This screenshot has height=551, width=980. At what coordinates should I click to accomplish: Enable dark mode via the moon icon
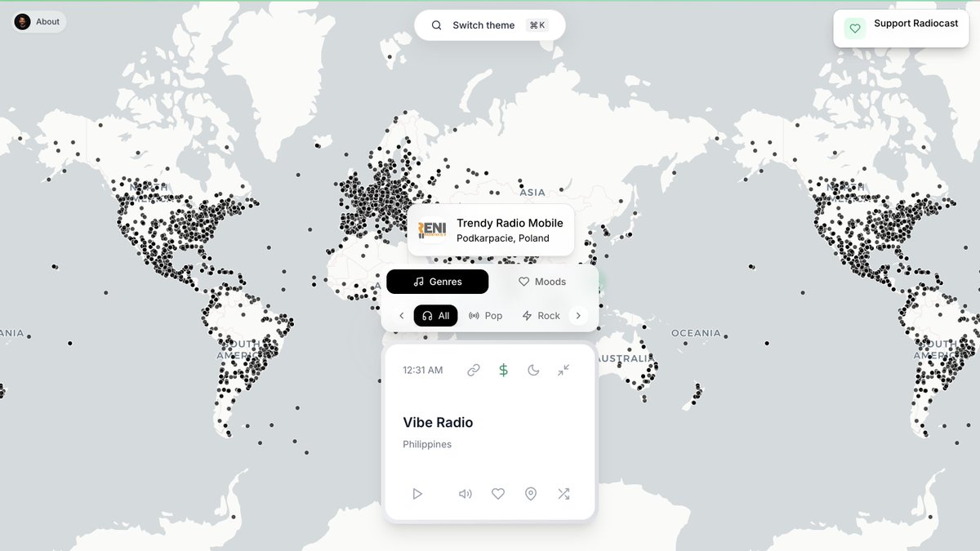(533, 369)
